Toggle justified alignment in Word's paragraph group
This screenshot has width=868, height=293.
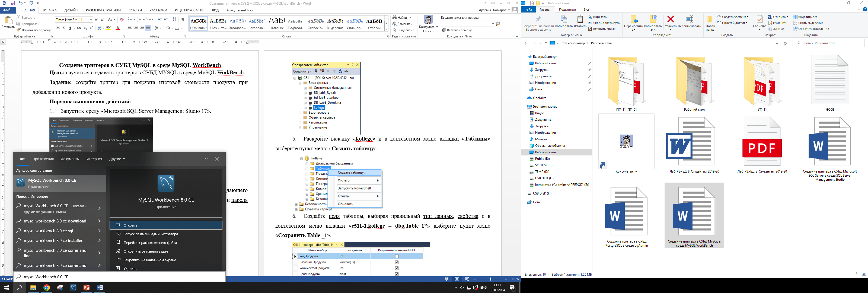[x=148, y=28]
